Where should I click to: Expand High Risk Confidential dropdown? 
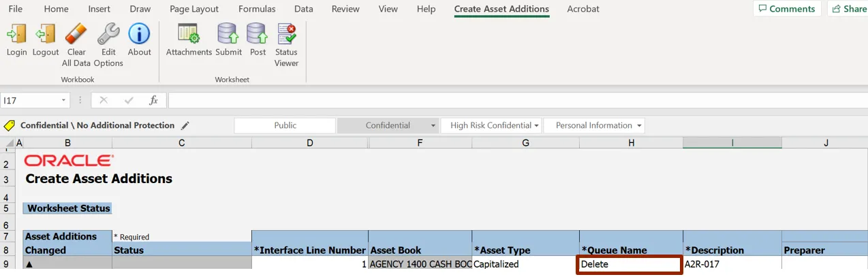537,126
